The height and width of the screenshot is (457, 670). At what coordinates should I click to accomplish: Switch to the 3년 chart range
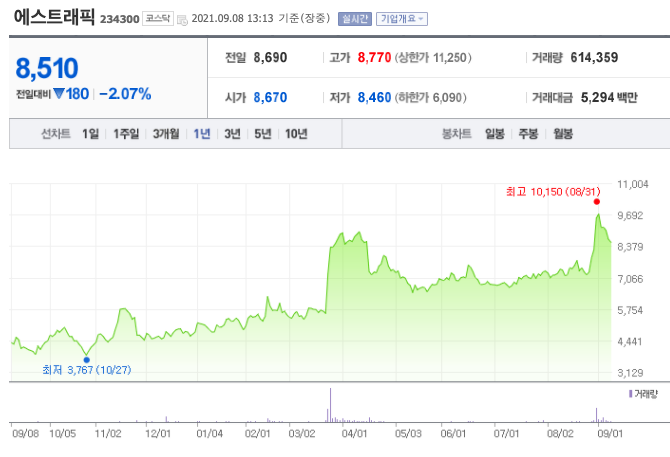click(x=232, y=134)
